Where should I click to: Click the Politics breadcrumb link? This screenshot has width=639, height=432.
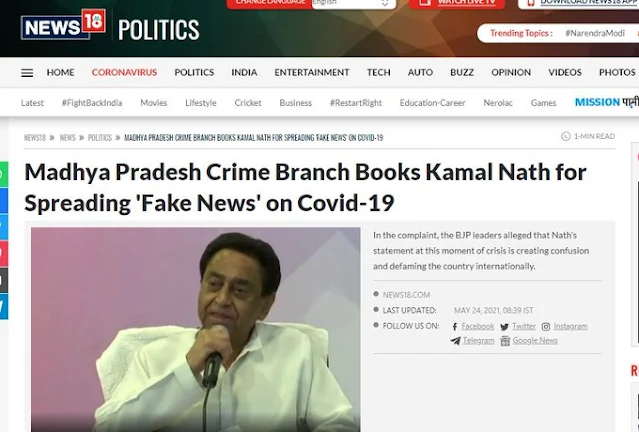click(100, 138)
